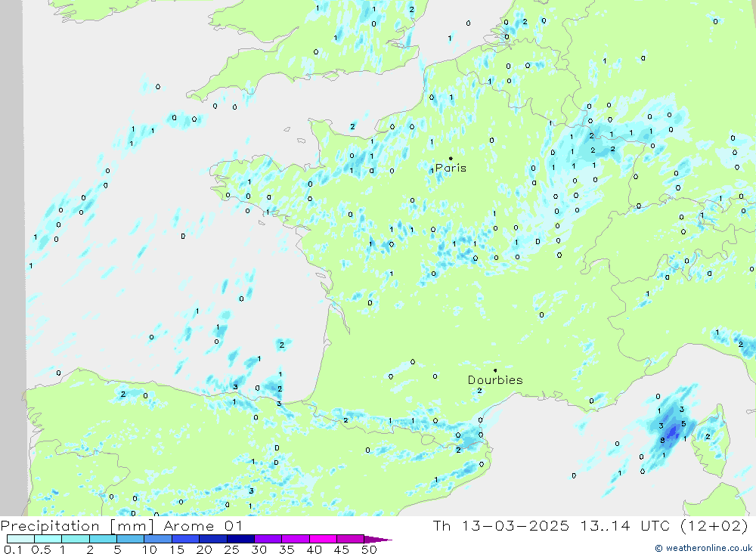The image size is (756, 554).
Task: Click the legend label '20'
Action: point(204,549)
